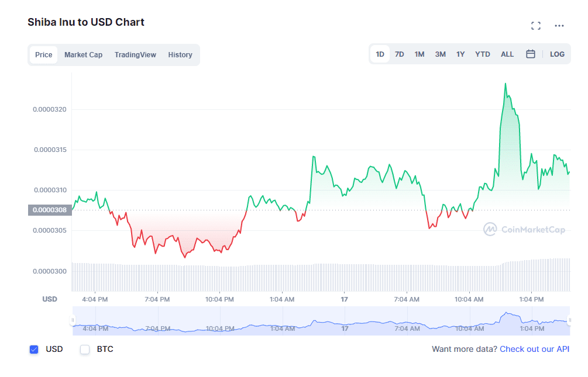Enable the BTC currency checkbox
Image resolution: width=588 pixels, height=377 pixels.
[x=85, y=350]
